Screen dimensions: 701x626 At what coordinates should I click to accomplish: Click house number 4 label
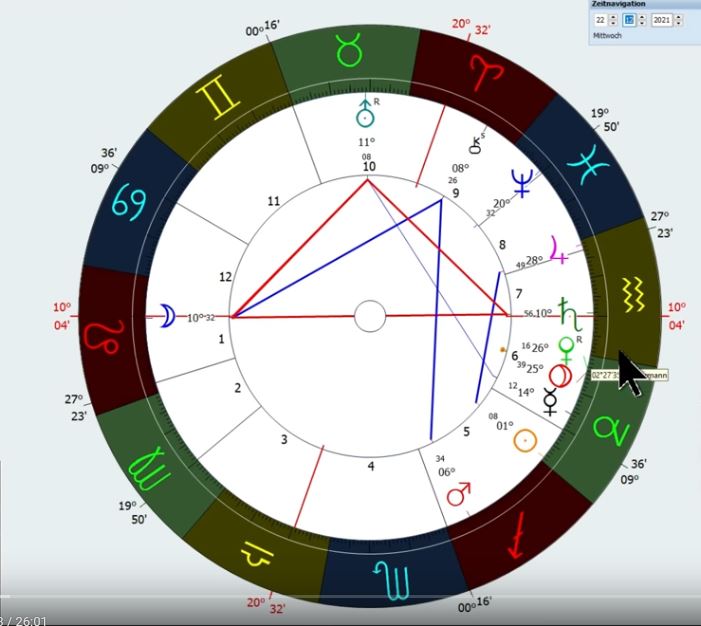371,467
